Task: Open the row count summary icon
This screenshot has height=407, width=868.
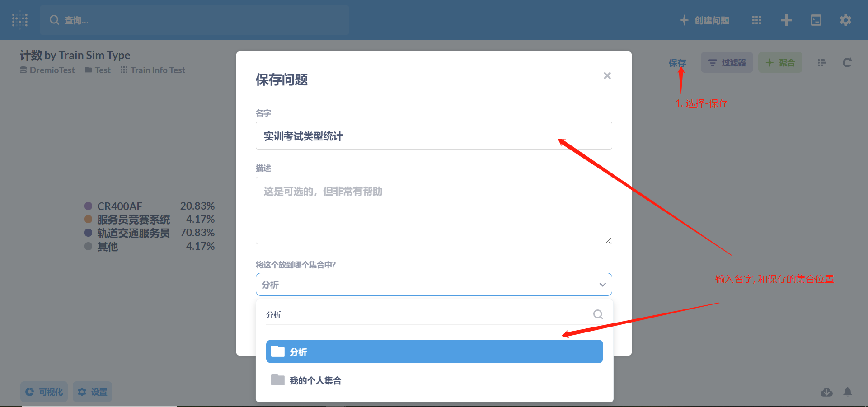Action: click(x=822, y=63)
